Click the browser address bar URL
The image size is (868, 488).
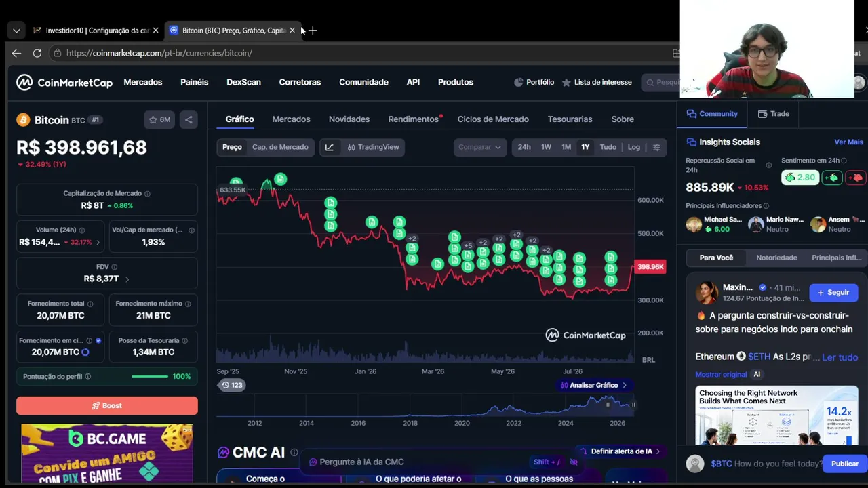tap(159, 53)
